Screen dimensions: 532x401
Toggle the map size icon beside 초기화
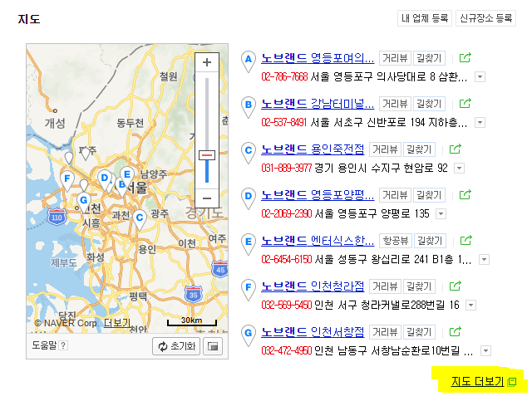point(213,346)
